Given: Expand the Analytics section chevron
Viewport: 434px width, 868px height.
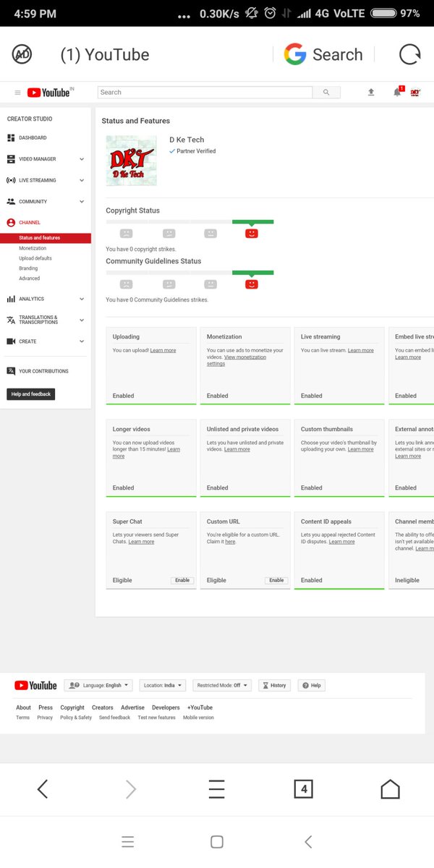Looking at the screenshot, I should (x=82, y=299).
